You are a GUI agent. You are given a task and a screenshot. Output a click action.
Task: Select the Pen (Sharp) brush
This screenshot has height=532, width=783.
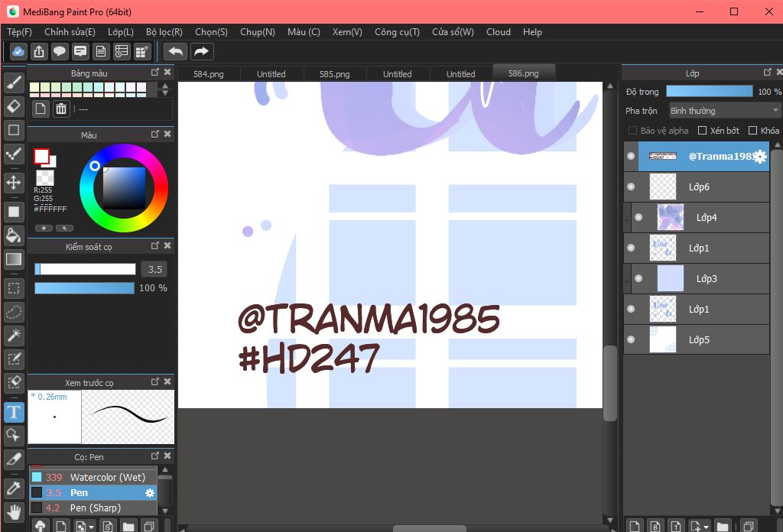[x=93, y=508]
